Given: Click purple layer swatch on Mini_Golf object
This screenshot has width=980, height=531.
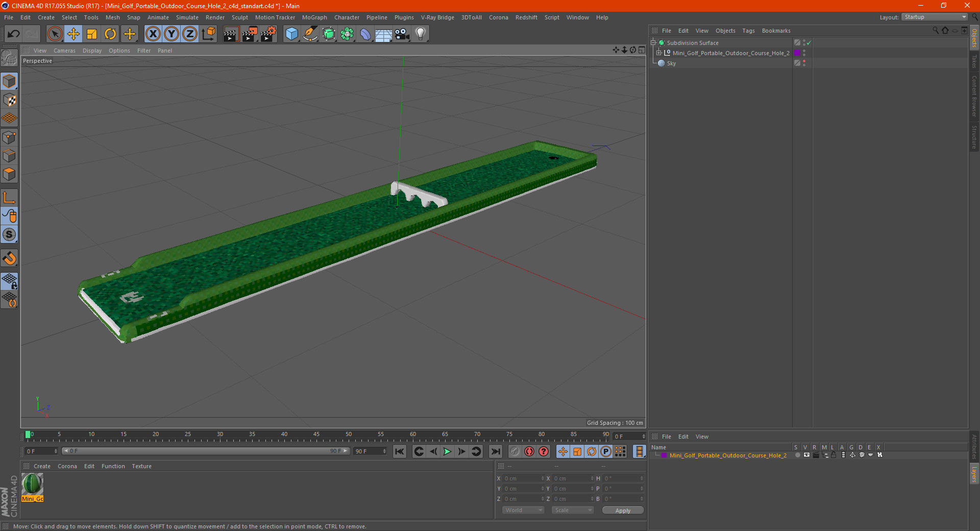Looking at the screenshot, I should (x=797, y=53).
